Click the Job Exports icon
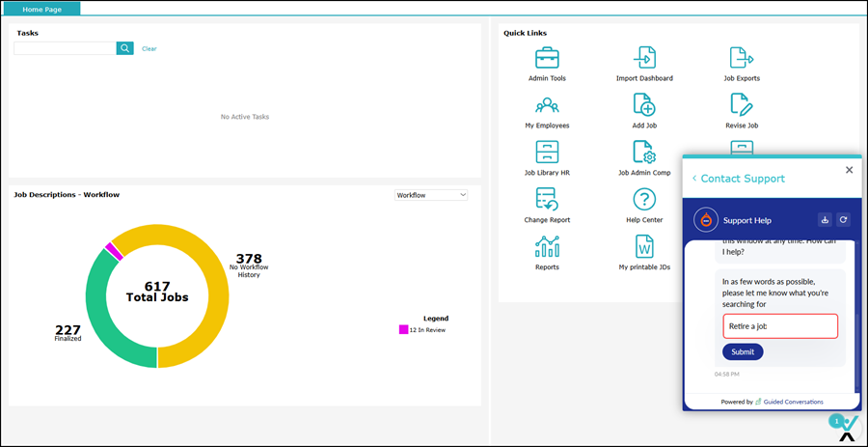Screen dimensions: 868x447 [x=741, y=58]
